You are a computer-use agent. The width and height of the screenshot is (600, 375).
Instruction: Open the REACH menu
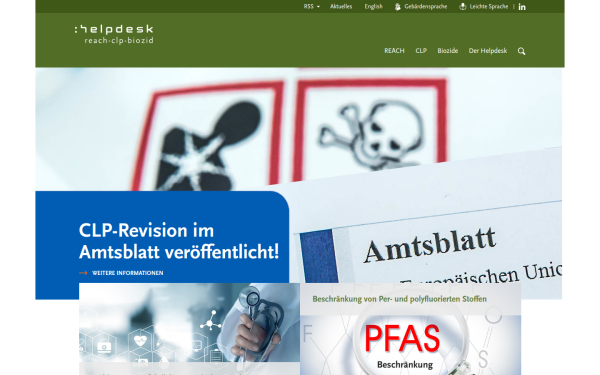(394, 51)
